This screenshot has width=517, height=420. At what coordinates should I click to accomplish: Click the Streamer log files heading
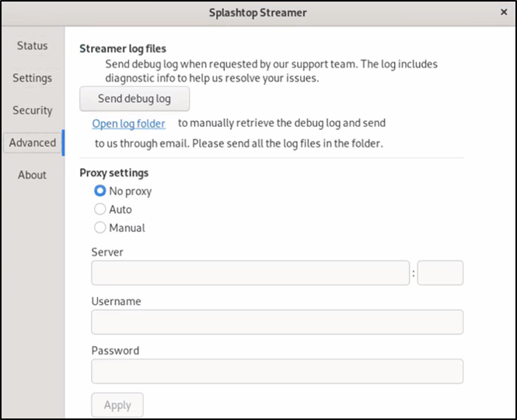pyautogui.click(x=123, y=49)
